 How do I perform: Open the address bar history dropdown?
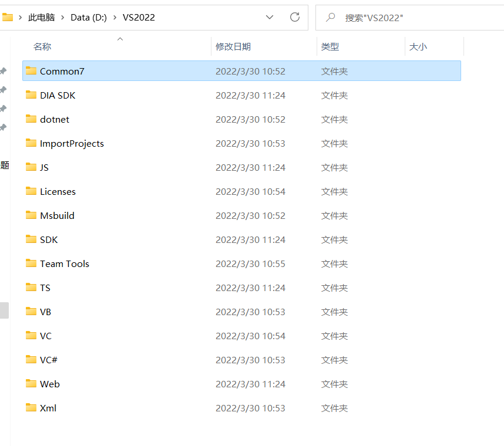point(270,17)
